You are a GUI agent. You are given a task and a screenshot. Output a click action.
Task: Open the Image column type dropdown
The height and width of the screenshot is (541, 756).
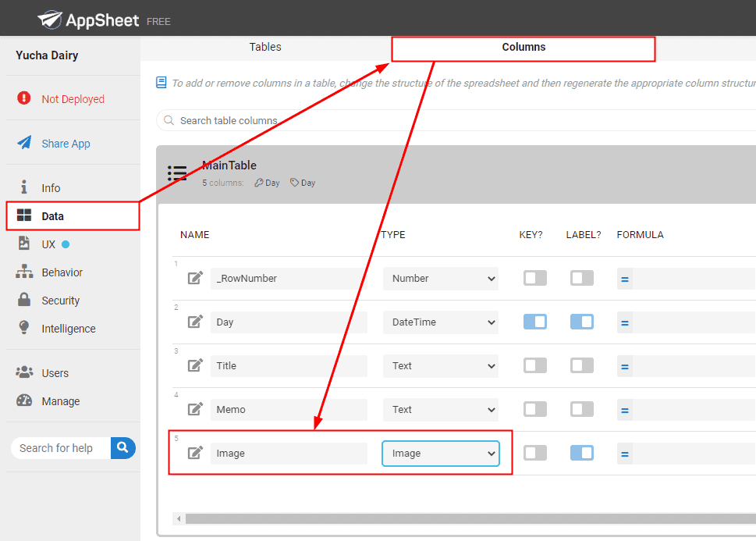pyautogui.click(x=440, y=454)
